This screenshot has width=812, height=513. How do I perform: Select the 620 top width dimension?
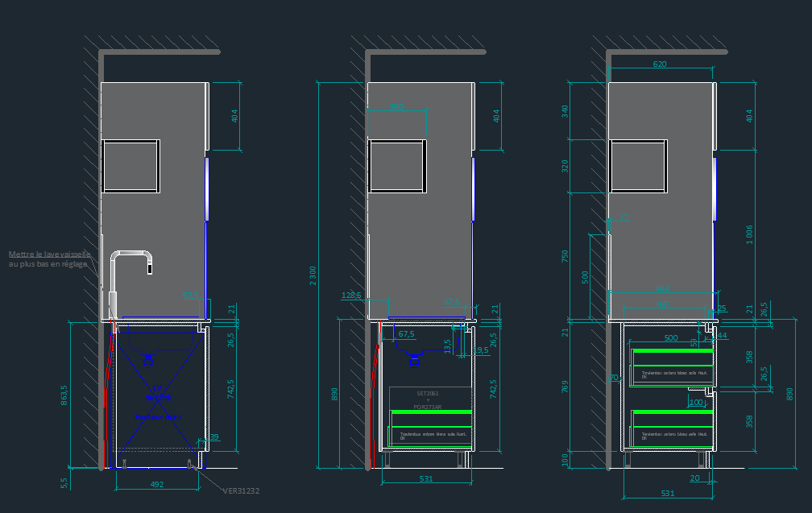coord(660,64)
